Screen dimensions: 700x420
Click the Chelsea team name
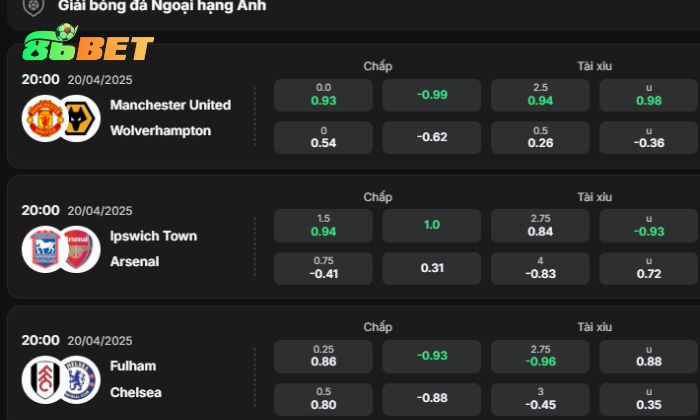point(135,393)
